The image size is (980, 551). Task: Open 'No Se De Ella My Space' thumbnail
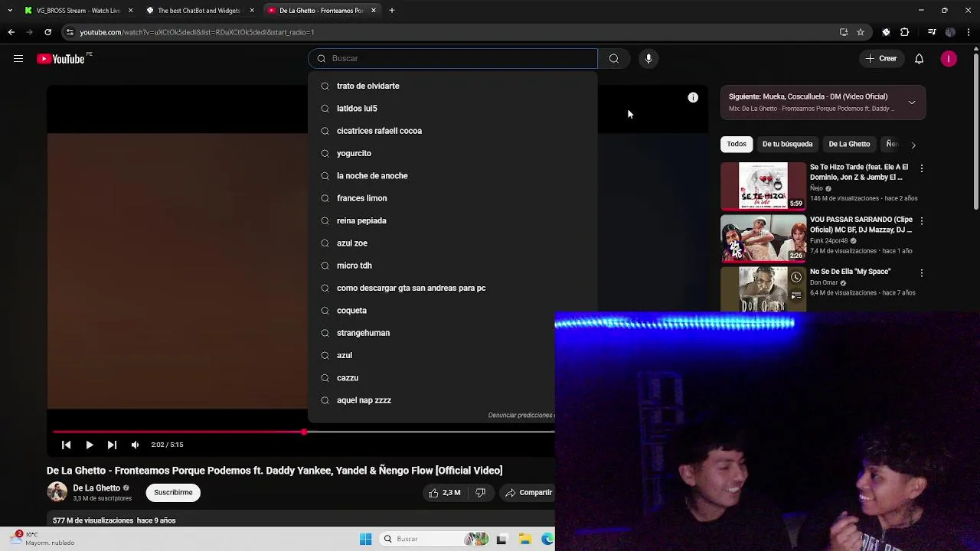tap(763, 289)
